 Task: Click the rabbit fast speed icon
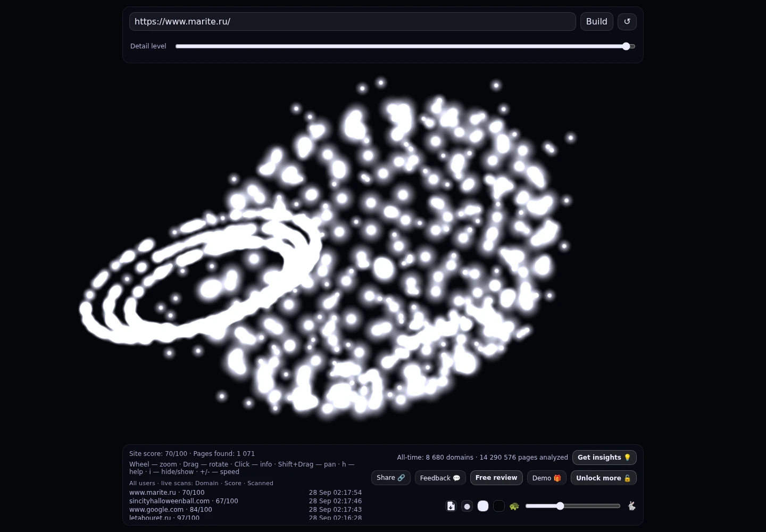(x=631, y=506)
